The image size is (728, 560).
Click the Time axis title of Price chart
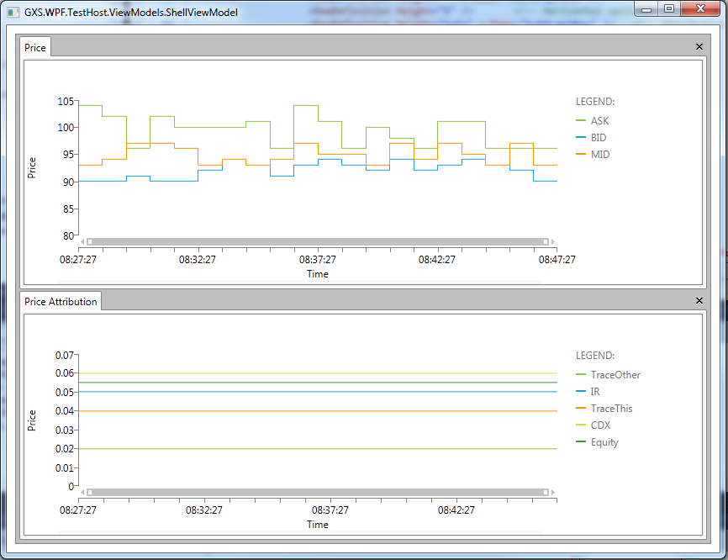(x=318, y=274)
